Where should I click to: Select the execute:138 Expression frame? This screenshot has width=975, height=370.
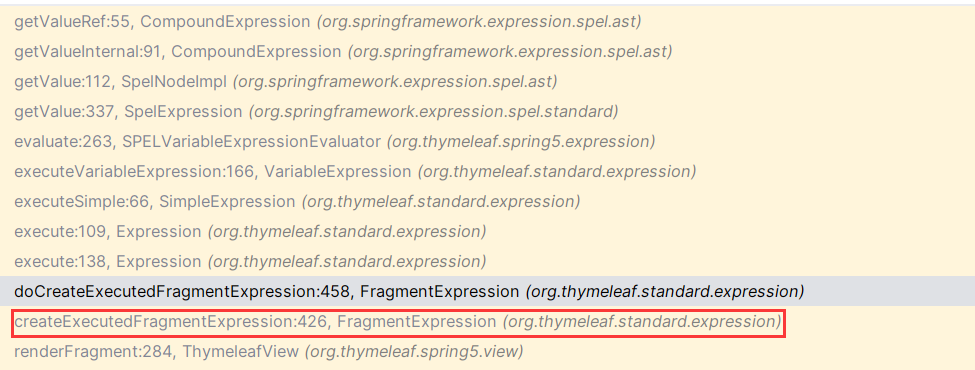tap(488, 261)
